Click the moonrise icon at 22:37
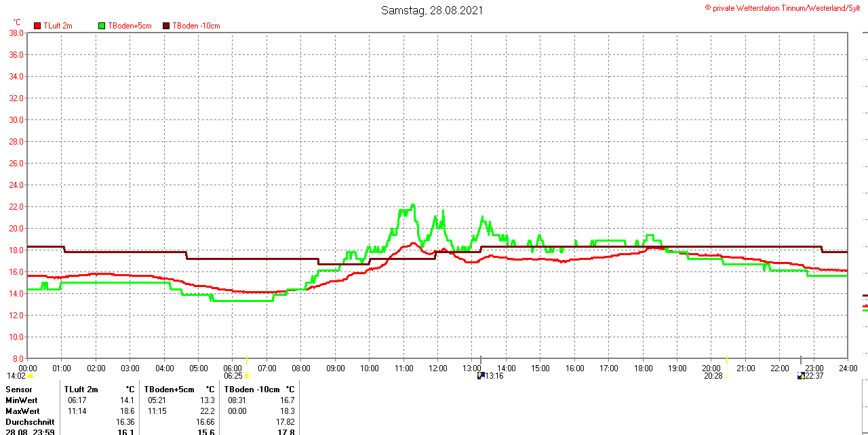This screenshot has width=868, height=435. [801, 375]
